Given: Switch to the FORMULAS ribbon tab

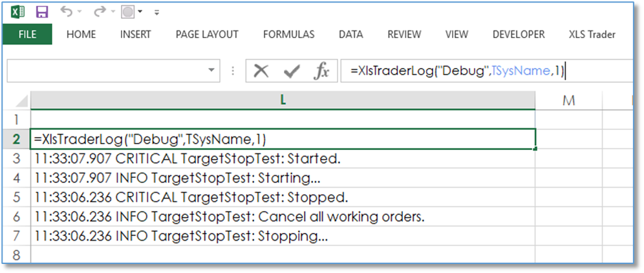Looking at the screenshot, I should [x=288, y=34].
